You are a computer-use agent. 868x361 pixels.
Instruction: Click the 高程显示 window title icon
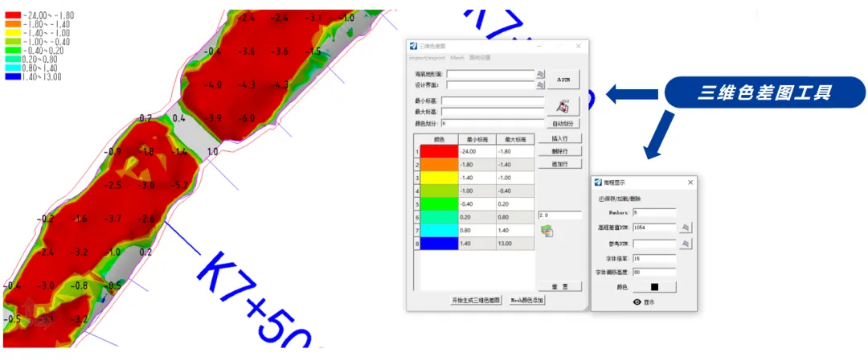click(x=598, y=183)
